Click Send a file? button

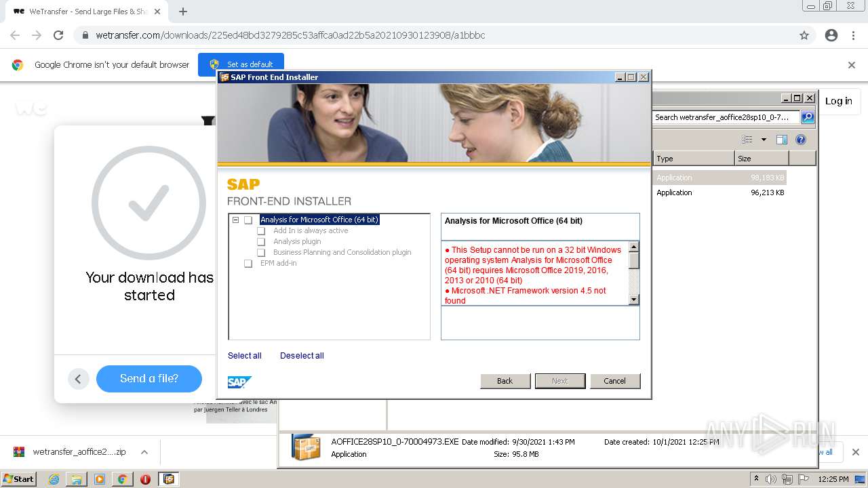[149, 379]
